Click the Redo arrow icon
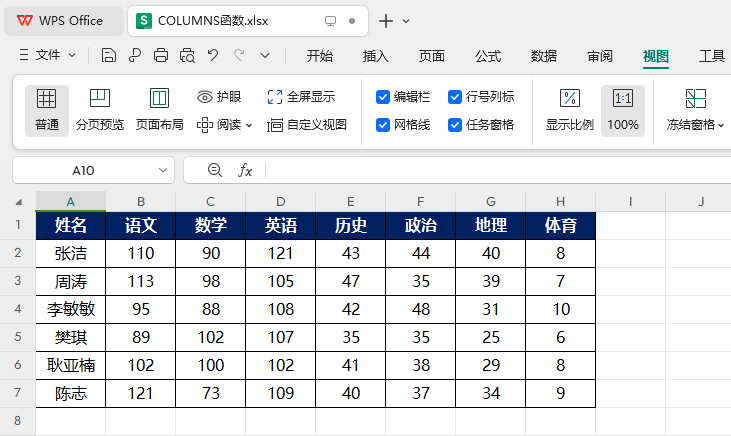 tap(239, 55)
